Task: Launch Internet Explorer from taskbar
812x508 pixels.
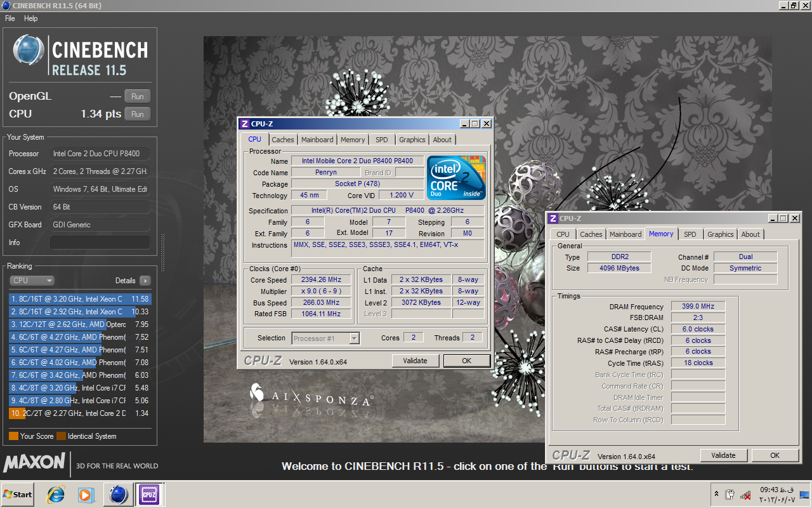Action: click(x=56, y=494)
